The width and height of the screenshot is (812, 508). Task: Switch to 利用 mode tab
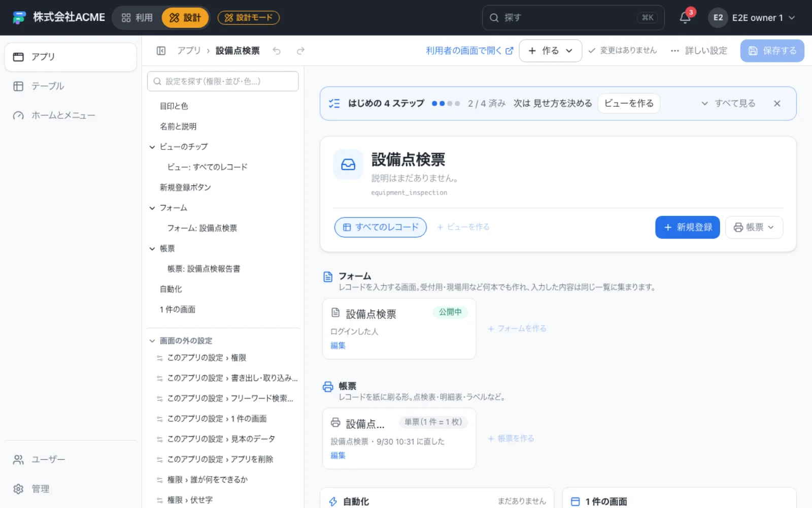(x=137, y=18)
